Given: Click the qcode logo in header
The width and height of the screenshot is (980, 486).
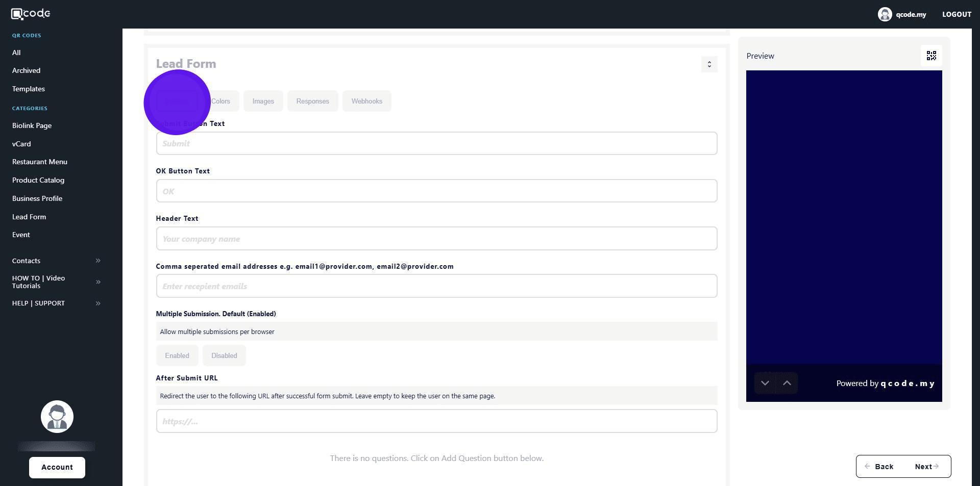Looking at the screenshot, I should [31, 14].
